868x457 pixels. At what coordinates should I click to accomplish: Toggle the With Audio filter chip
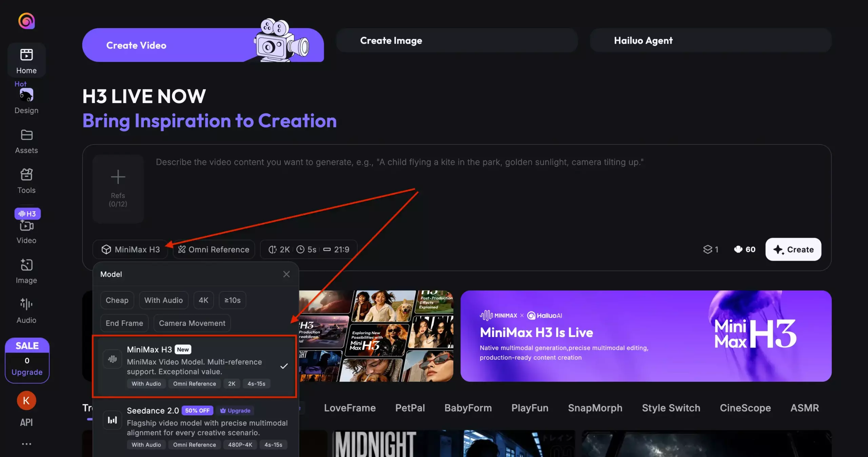click(163, 300)
